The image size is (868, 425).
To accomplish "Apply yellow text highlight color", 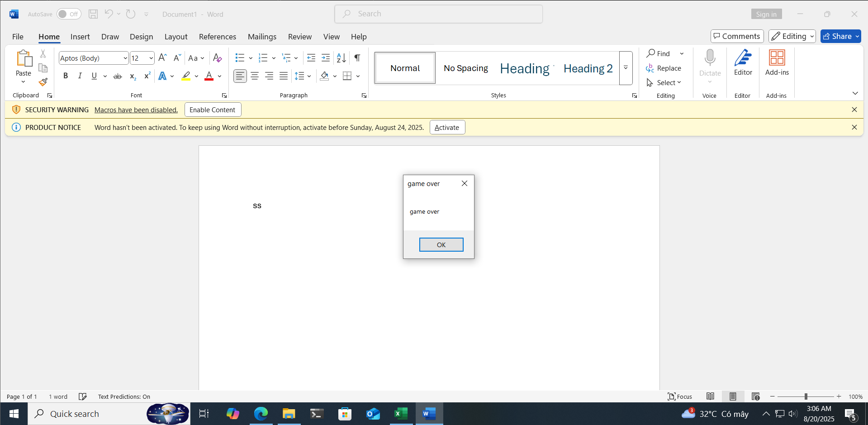I will coord(186,76).
